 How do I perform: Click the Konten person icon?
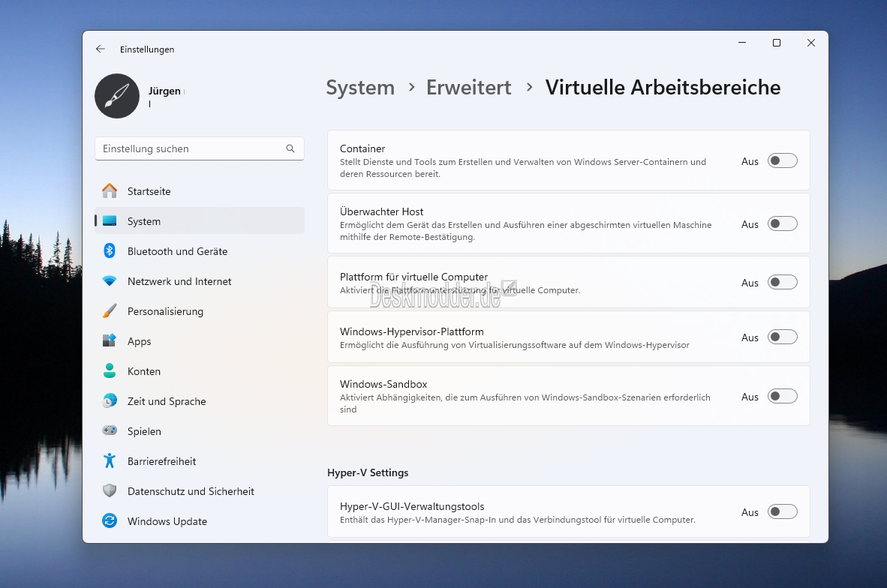click(110, 371)
